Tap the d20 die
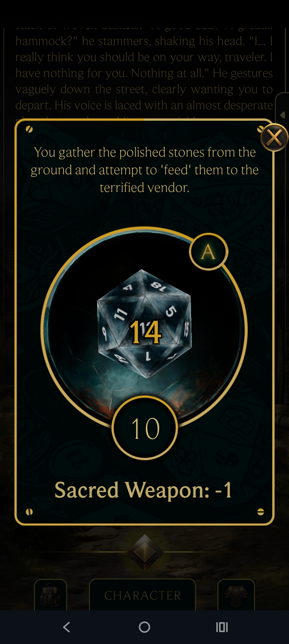The width and height of the screenshot is (289, 644). (144, 324)
